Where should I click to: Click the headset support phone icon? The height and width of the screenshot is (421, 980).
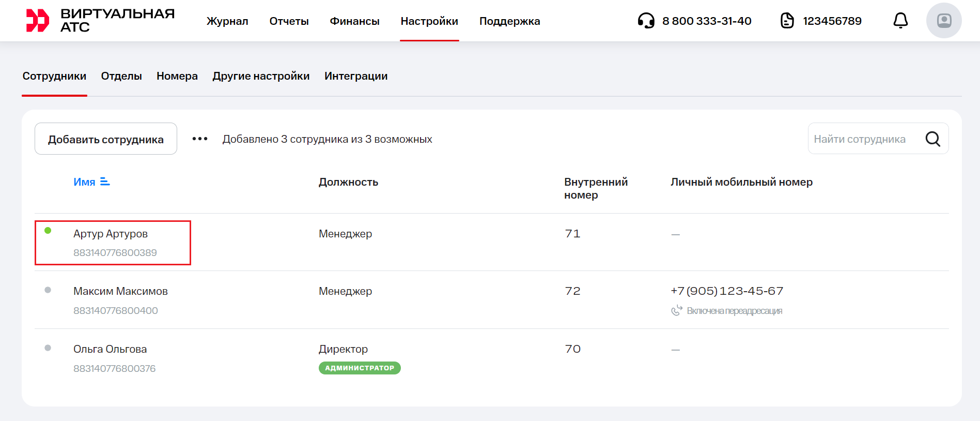pyautogui.click(x=646, y=21)
